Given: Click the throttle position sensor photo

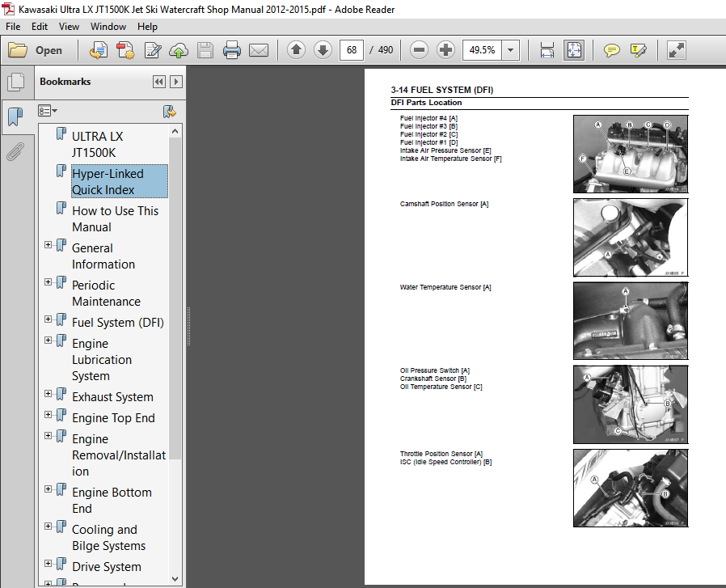Looking at the screenshot, I should click(x=631, y=488).
